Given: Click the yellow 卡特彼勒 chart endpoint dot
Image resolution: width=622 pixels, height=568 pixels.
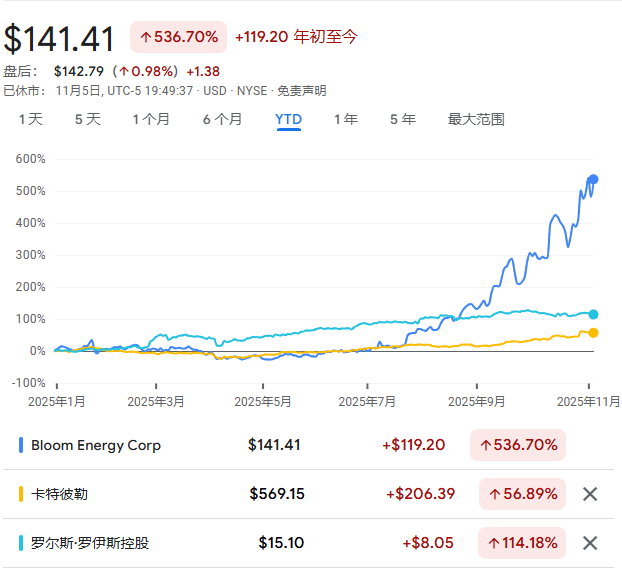Looking at the screenshot, I should [593, 333].
